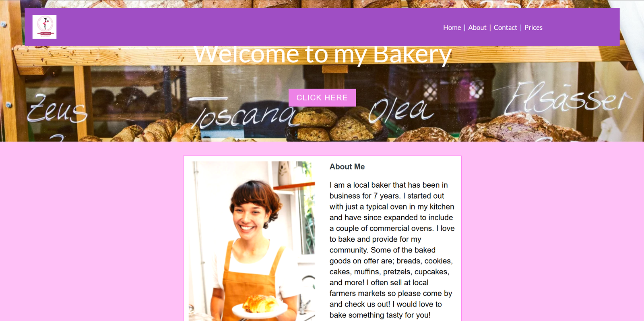
Task: Click the Zeus handwritten label on glass
Action: tap(56, 108)
